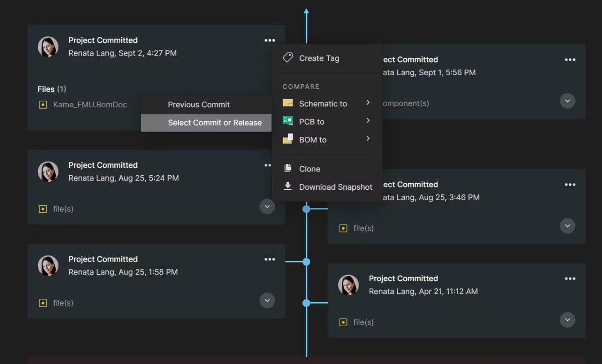Click the Schematic compare icon
602x364 pixels.
(288, 103)
